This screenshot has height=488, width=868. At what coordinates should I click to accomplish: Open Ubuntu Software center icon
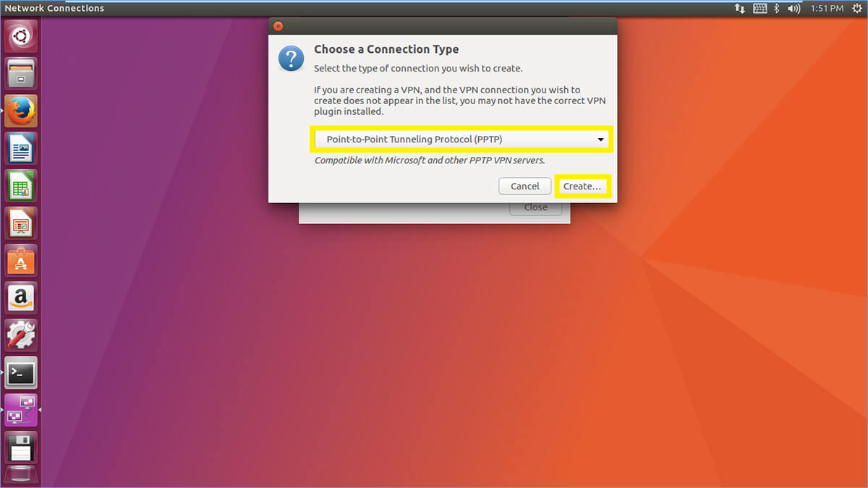click(x=21, y=261)
